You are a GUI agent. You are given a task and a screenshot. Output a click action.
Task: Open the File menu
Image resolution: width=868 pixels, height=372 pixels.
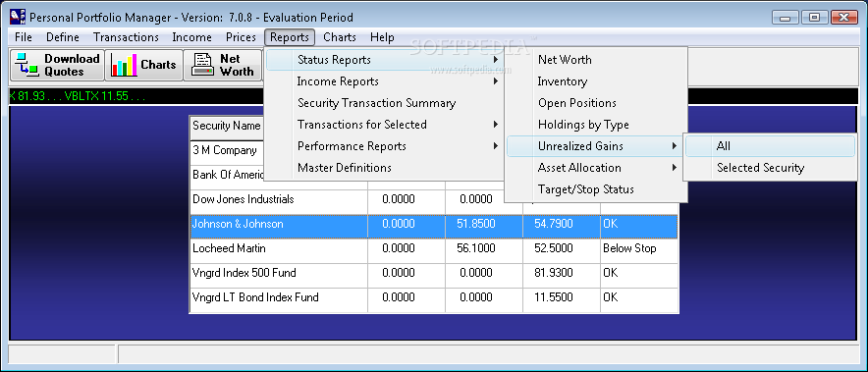click(x=24, y=37)
